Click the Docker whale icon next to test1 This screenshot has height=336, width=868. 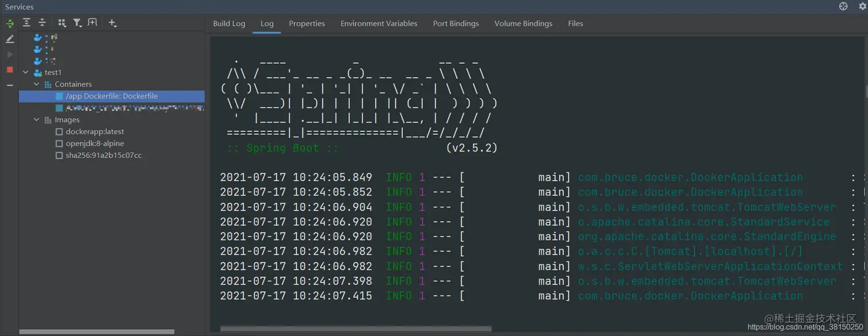pyautogui.click(x=38, y=72)
